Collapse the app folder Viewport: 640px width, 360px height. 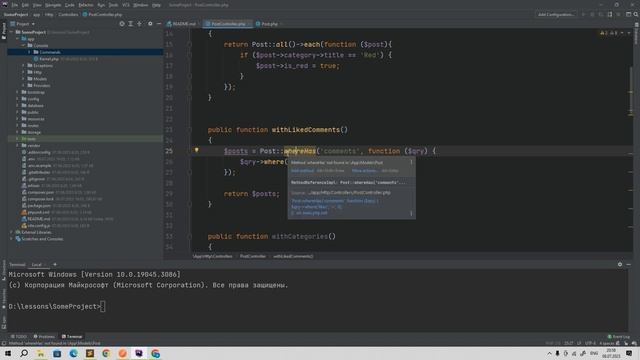click(18, 39)
